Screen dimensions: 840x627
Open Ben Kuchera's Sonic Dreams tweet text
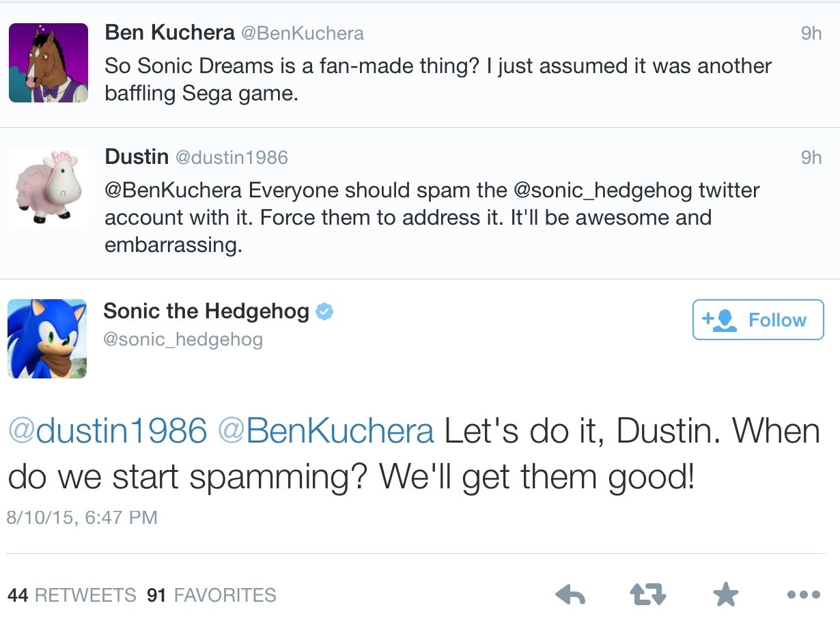click(438, 79)
